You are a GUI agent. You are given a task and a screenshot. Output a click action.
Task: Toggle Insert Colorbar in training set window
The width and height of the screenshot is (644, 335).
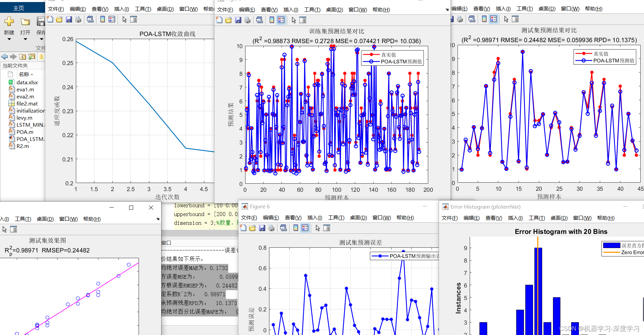coord(272,20)
